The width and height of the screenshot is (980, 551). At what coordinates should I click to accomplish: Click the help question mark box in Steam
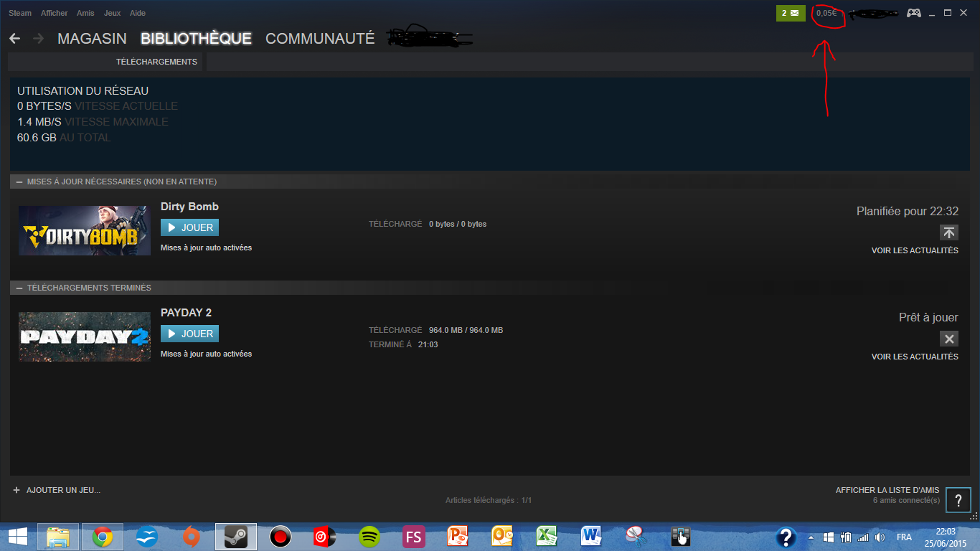click(958, 500)
